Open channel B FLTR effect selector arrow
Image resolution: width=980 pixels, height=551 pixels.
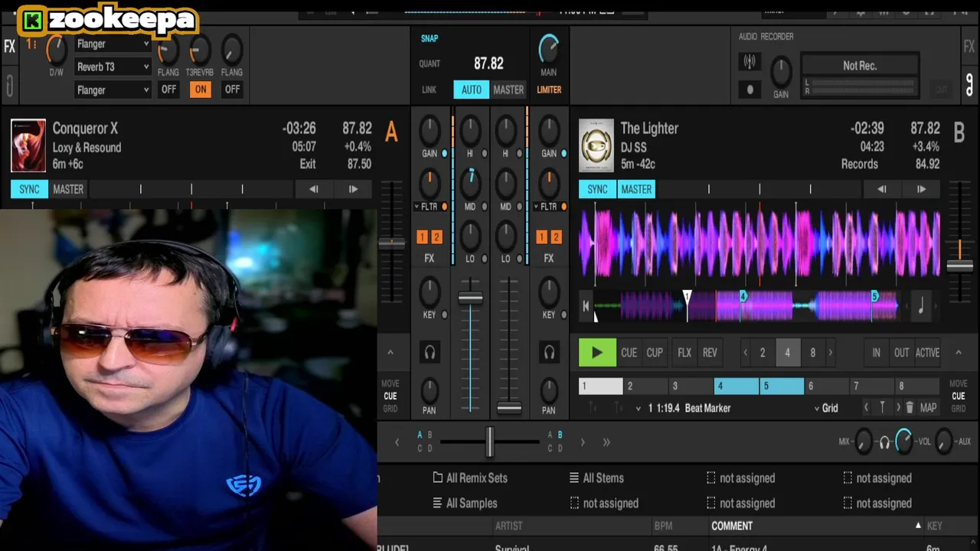point(535,207)
